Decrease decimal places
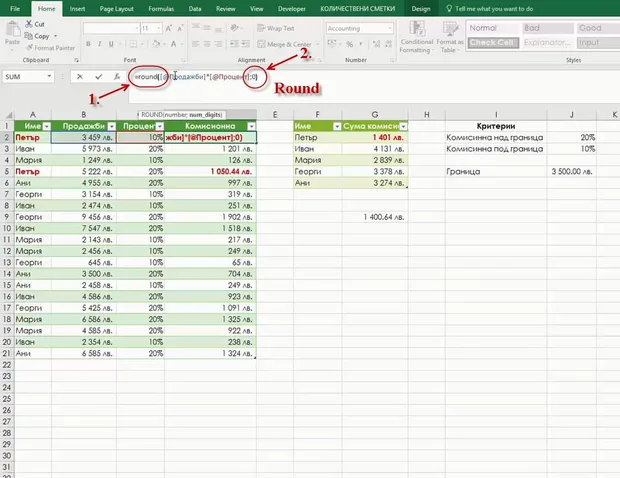 pos(389,44)
